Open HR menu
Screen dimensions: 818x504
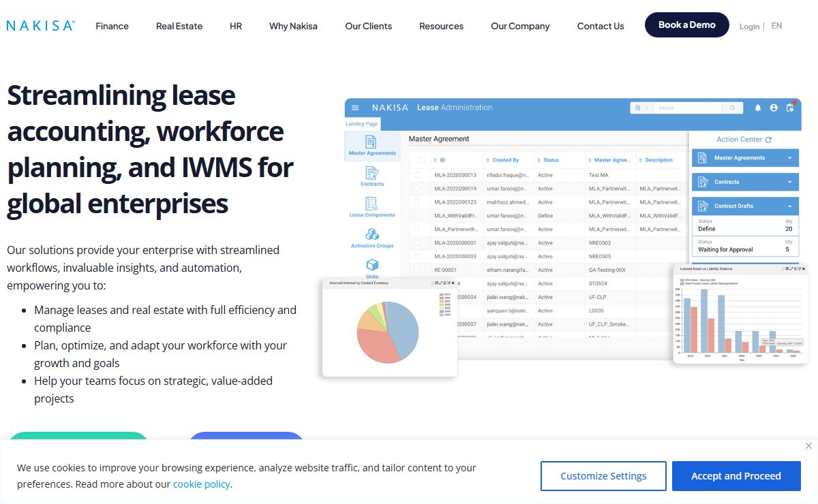236,26
